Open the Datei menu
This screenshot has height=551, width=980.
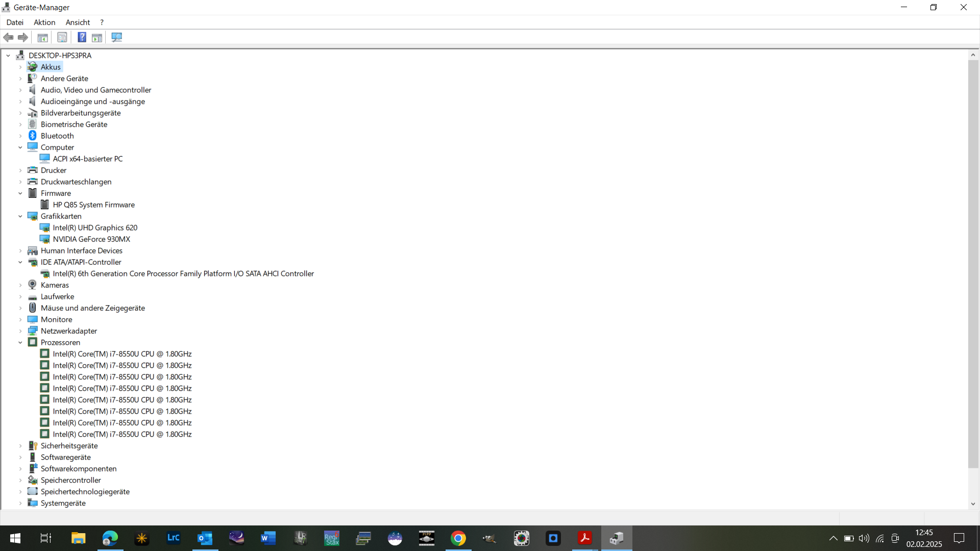click(x=15, y=22)
